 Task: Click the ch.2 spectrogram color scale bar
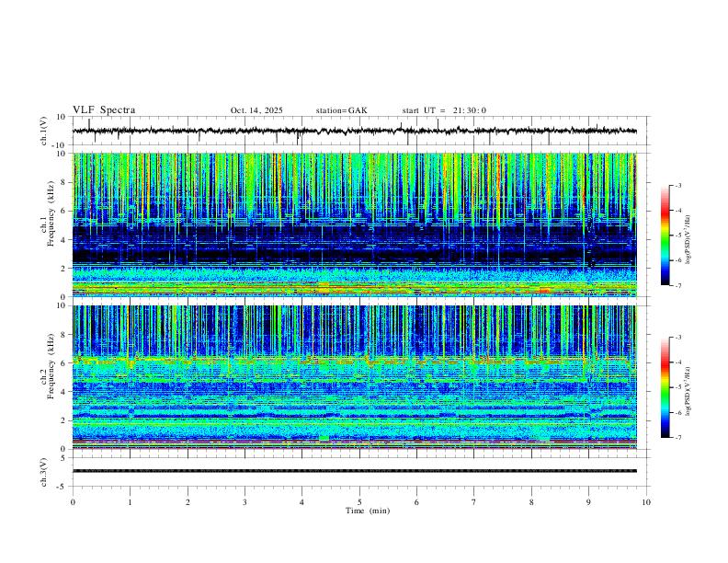point(665,387)
